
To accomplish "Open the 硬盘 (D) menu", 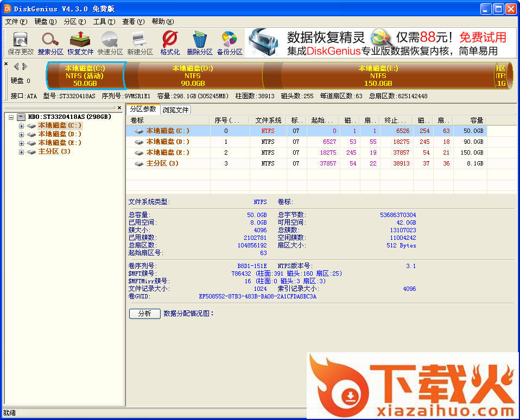I will 46,22.
